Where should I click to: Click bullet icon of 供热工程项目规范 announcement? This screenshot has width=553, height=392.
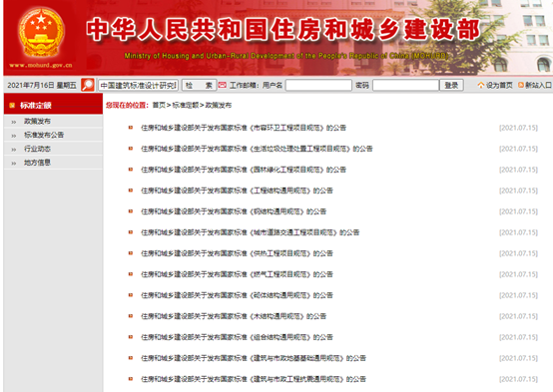pyautogui.click(x=131, y=253)
